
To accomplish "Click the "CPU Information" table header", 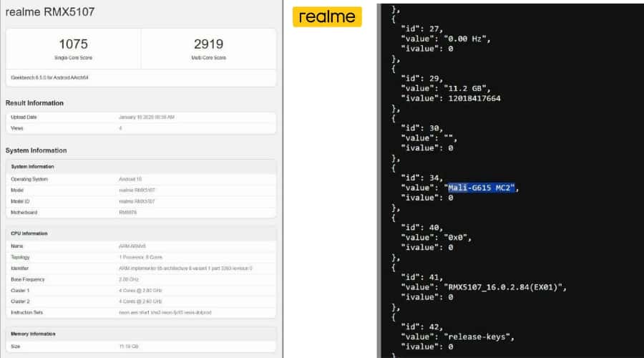I will (x=29, y=233).
